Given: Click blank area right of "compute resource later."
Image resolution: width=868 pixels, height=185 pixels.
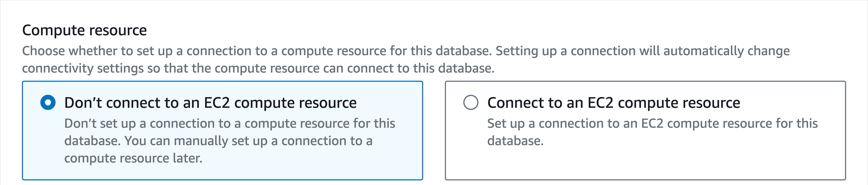Looking at the screenshot, I should (x=303, y=158).
